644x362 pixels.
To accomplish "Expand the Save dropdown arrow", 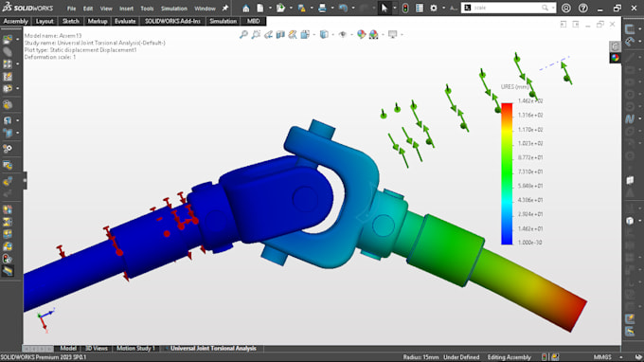I will pyautogui.click(x=312, y=9).
